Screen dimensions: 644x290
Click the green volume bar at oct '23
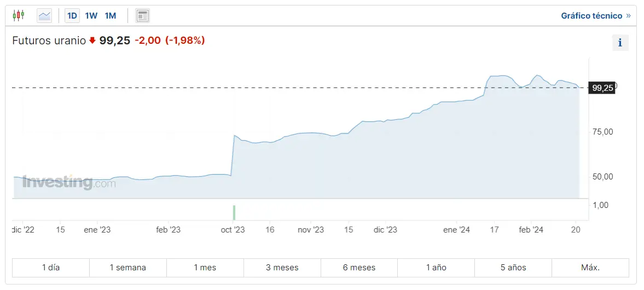(x=234, y=212)
